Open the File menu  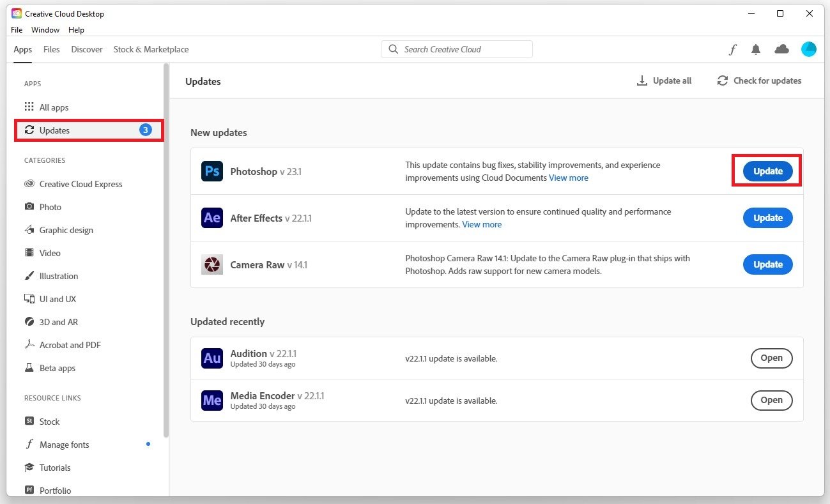[x=17, y=30]
